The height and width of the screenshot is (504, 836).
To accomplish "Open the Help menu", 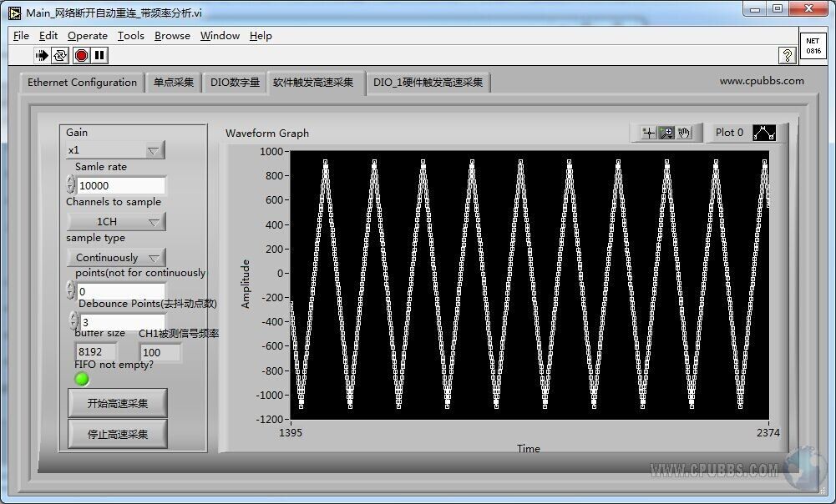I will (261, 36).
